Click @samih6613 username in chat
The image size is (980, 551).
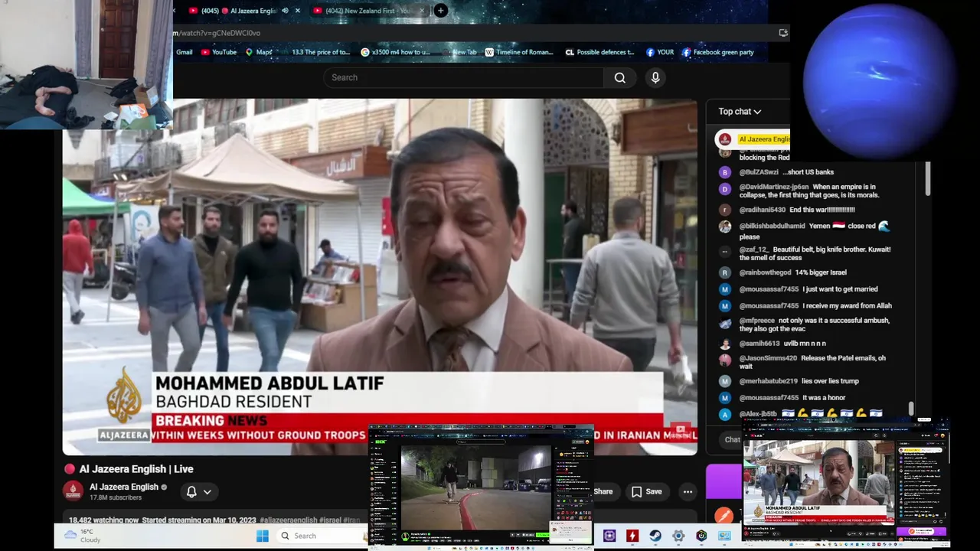pos(759,344)
